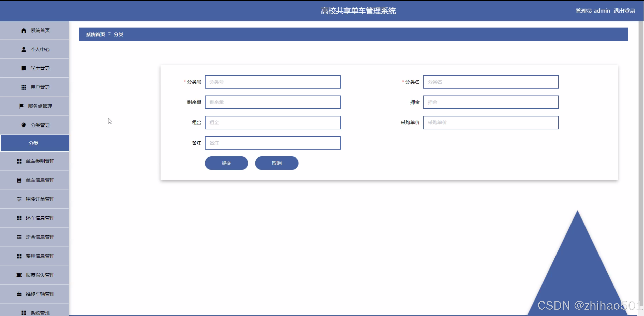Click the person icon for 个人中心
The height and width of the screenshot is (316, 644).
click(x=24, y=49)
